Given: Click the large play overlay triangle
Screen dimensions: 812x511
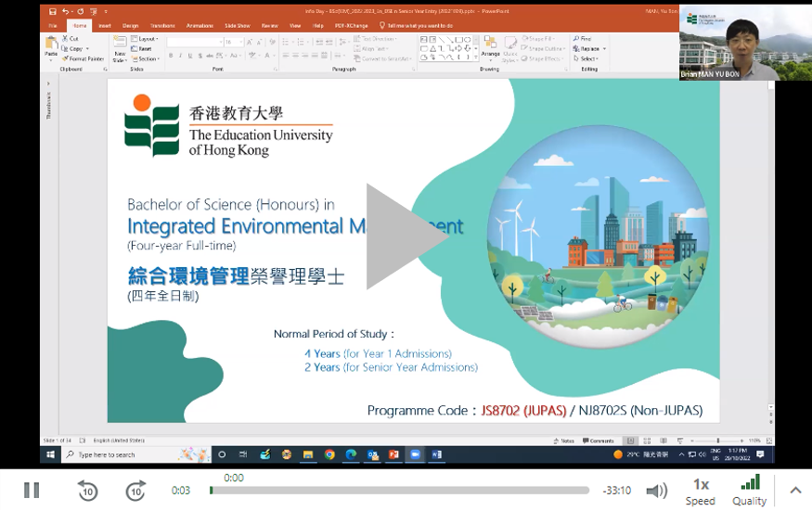Looking at the screenshot, I should tap(407, 236).
